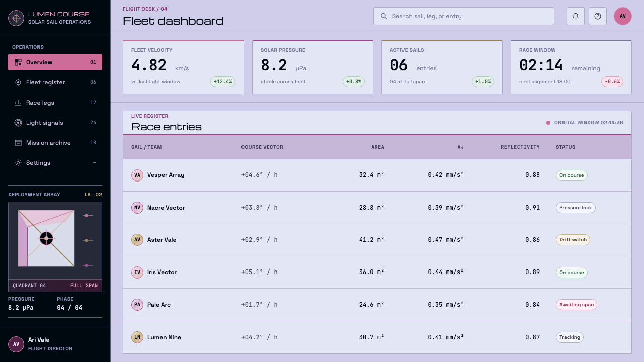644x362 pixels.
Task: Click the deployment array sail thumbnail
Action: click(x=46, y=238)
